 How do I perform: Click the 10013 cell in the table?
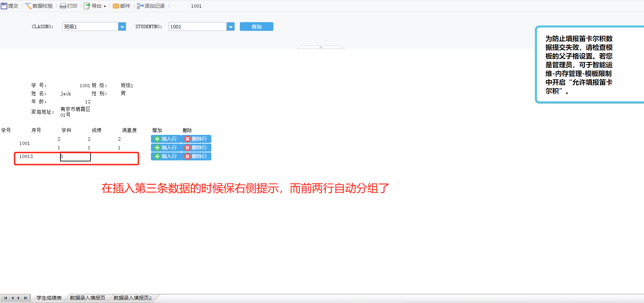26,156
